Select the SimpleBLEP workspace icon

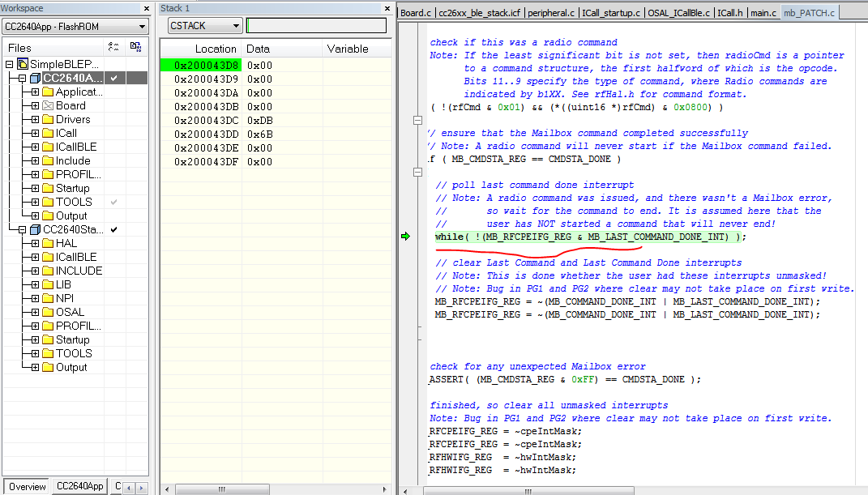point(23,64)
